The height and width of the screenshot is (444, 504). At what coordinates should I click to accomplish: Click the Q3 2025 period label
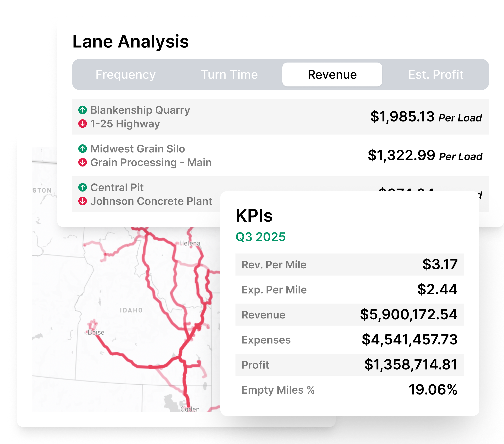pyautogui.click(x=260, y=237)
